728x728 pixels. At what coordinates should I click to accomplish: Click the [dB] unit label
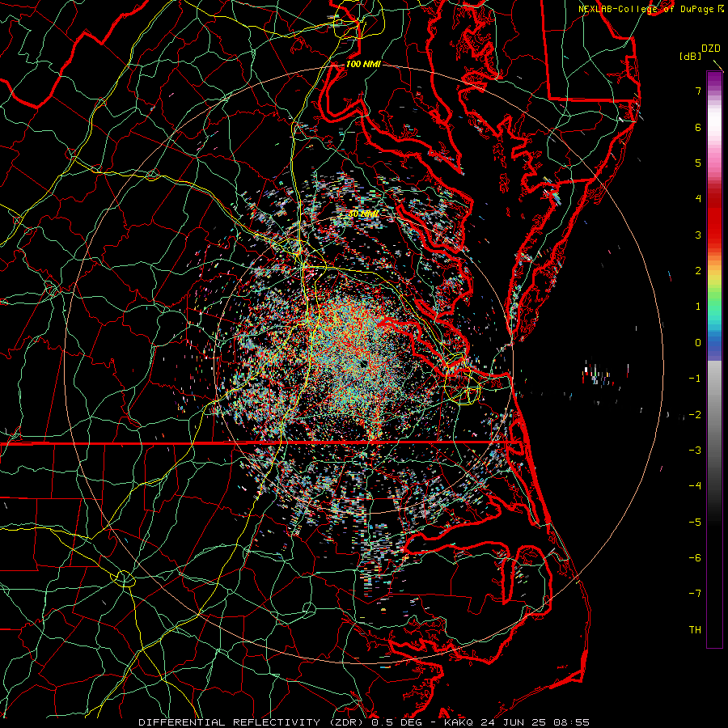point(691,56)
